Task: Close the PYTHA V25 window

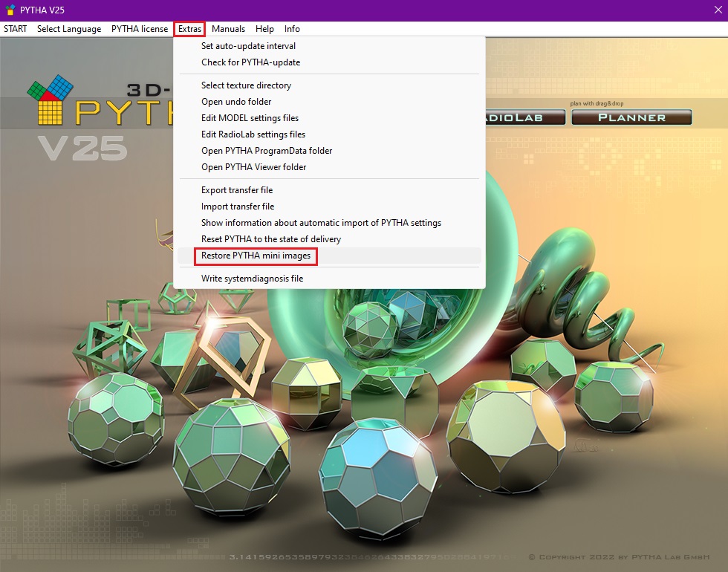Action: click(x=718, y=10)
